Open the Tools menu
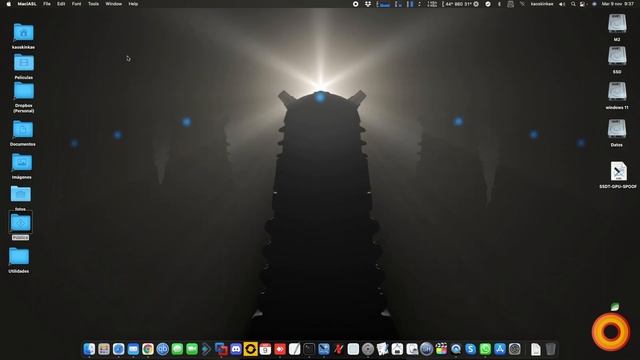640x360 pixels. click(93, 4)
